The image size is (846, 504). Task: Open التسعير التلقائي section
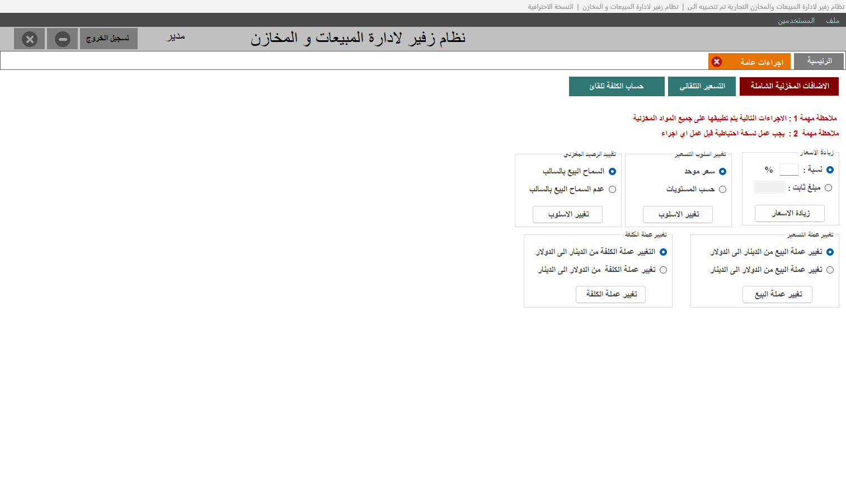tap(702, 86)
